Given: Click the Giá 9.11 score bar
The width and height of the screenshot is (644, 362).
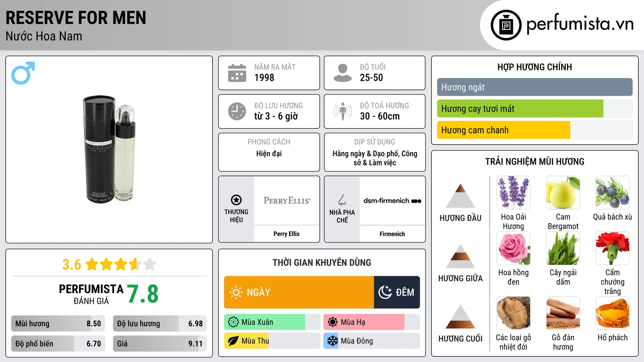Looking at the screenshot, I should (x=160, y=344).
